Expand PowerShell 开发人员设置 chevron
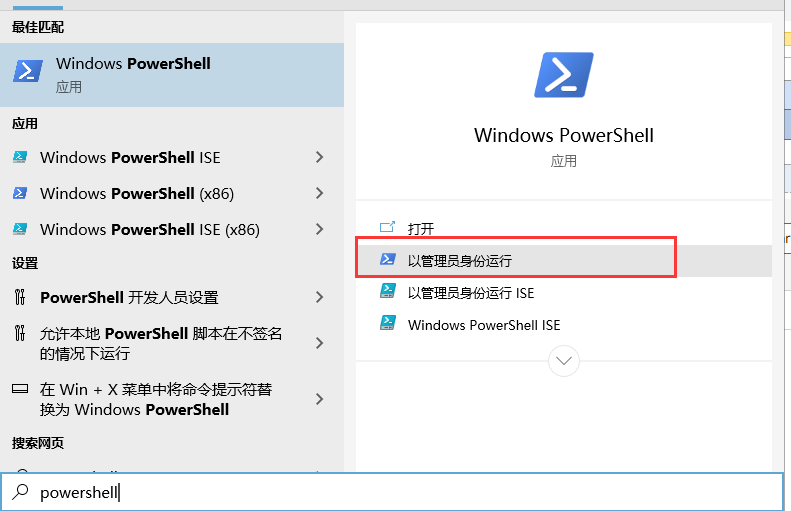 click(319, 298)
